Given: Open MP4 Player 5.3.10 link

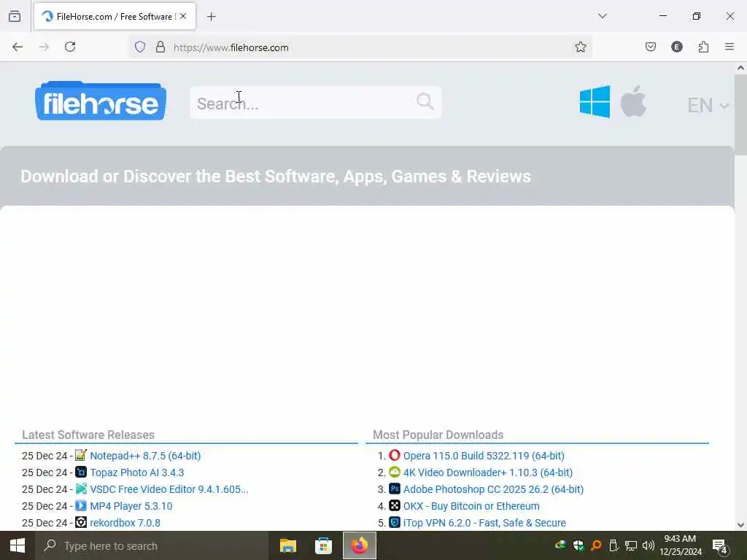Looking at the screenshot, I should [131, 506].
